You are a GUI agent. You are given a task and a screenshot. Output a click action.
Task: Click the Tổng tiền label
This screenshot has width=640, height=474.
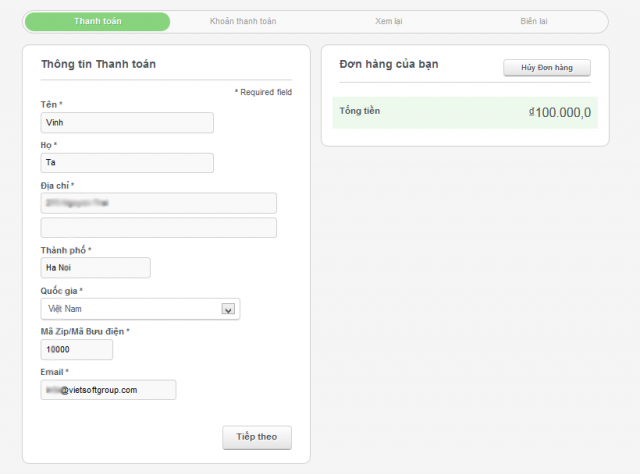(360, 110)
